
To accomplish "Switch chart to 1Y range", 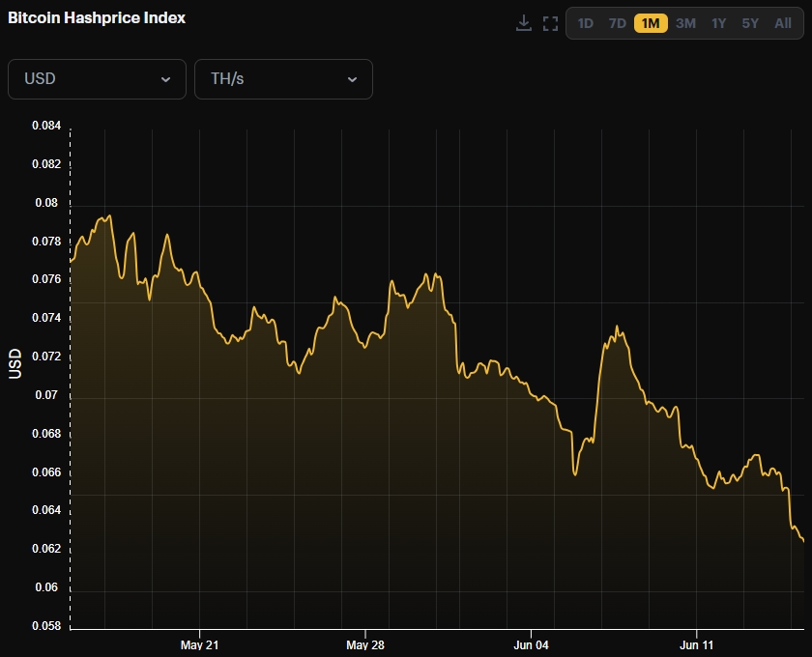I will click(x=718, y=23).
